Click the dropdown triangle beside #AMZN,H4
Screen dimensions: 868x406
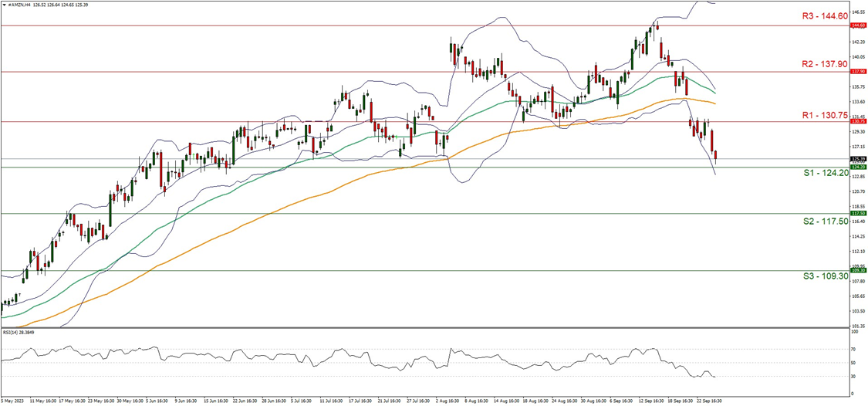pos(3,3)
